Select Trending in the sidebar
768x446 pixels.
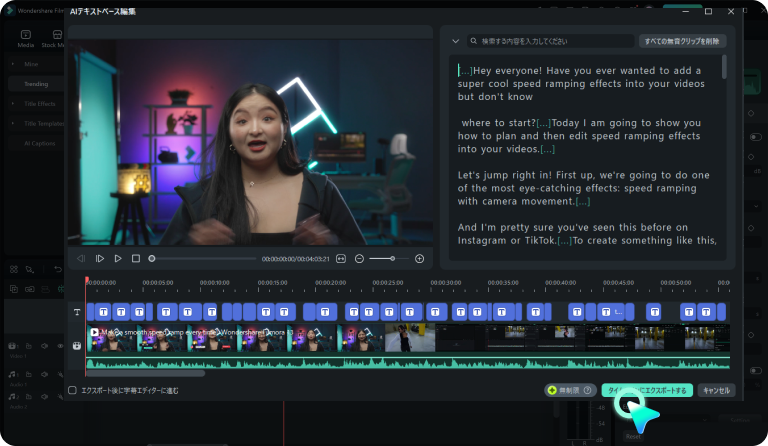(x=36, y=84)
